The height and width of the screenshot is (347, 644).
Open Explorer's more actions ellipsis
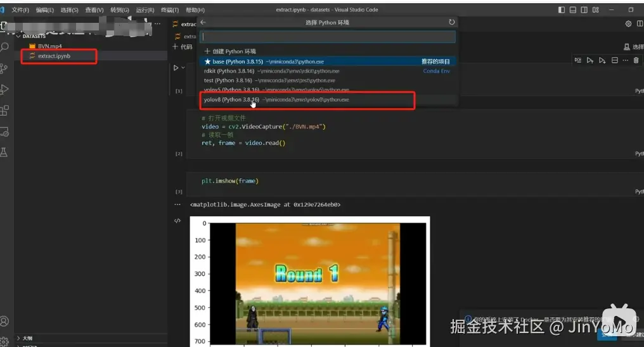158,24
